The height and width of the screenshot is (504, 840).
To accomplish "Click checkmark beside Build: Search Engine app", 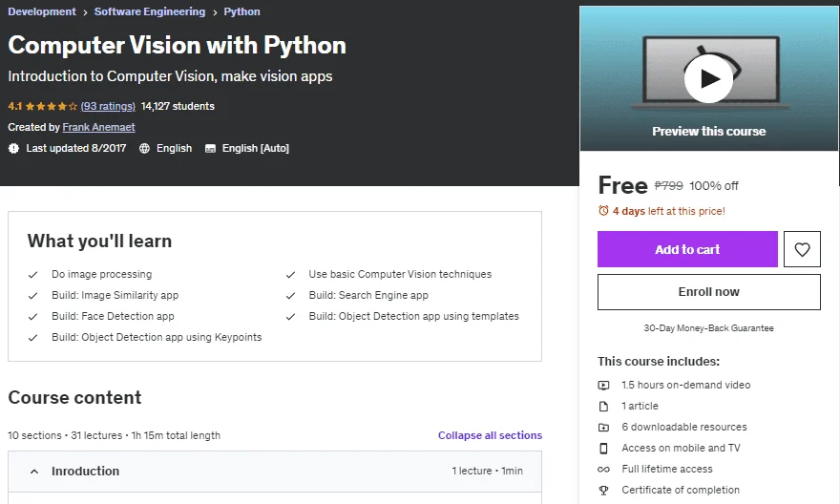I will point(290,295).
